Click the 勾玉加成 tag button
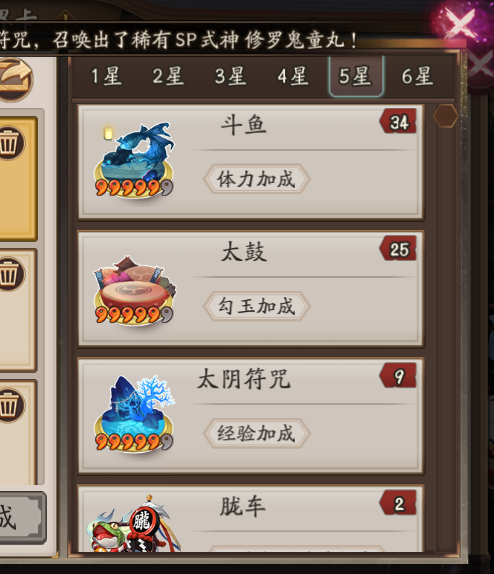The image size is (494, 574). point(256,306)
